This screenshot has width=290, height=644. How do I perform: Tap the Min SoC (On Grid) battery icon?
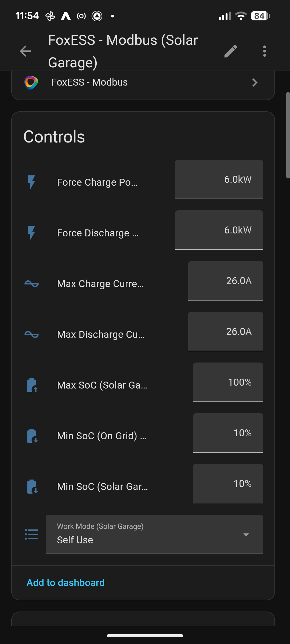tap(32, 436)
